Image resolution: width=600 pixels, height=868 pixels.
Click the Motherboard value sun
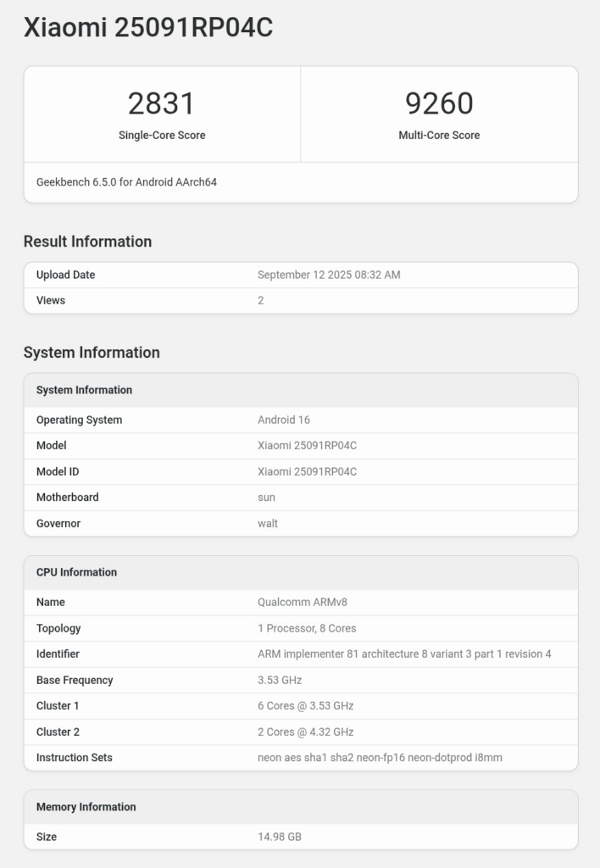[x=266, y=498]
